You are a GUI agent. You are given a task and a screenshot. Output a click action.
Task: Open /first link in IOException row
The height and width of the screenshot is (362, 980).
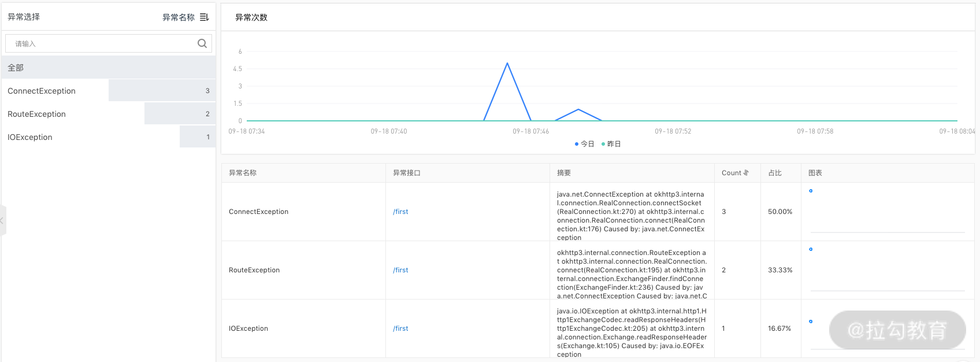[x=400, y=328]
